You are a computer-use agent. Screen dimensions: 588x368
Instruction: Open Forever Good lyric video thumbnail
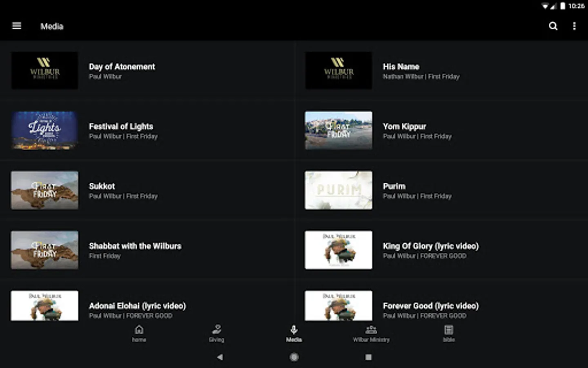click(x=339, y=305)
